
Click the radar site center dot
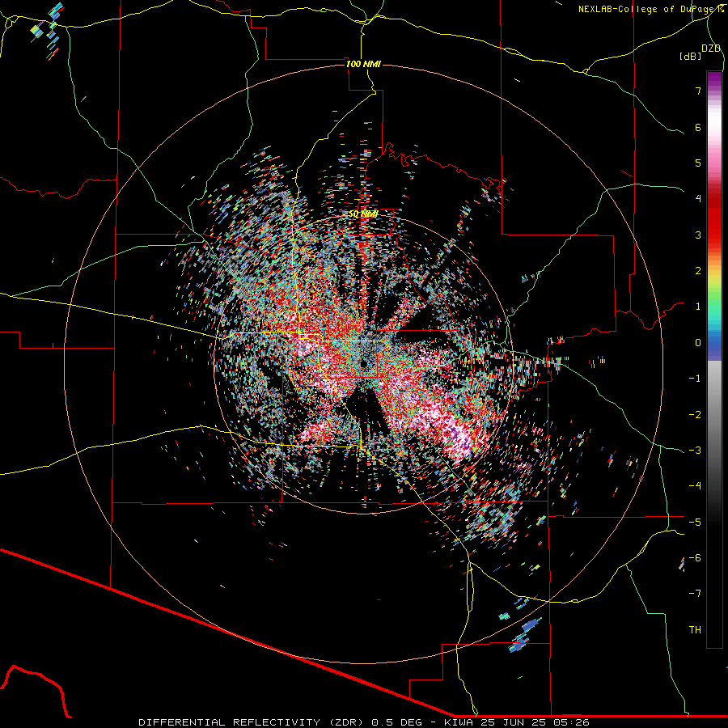[x=363, y=364]
